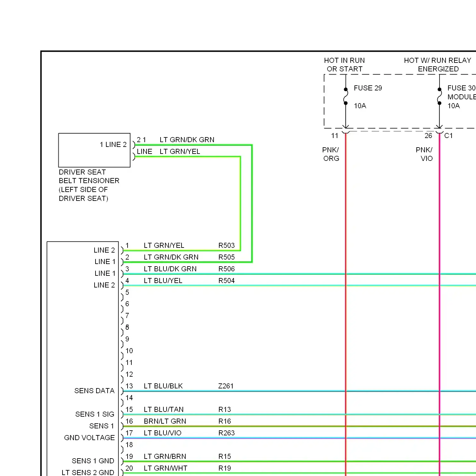This screenshot has height=476, width=476.
Task: Click the SENS DATA pin label
Action: (x=94, y=391)
